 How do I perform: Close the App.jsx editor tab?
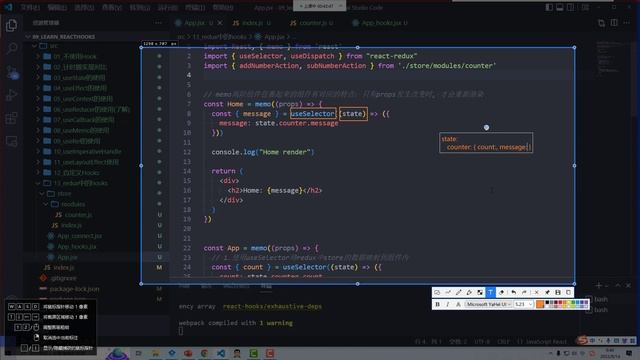click(x=220, y=23)
